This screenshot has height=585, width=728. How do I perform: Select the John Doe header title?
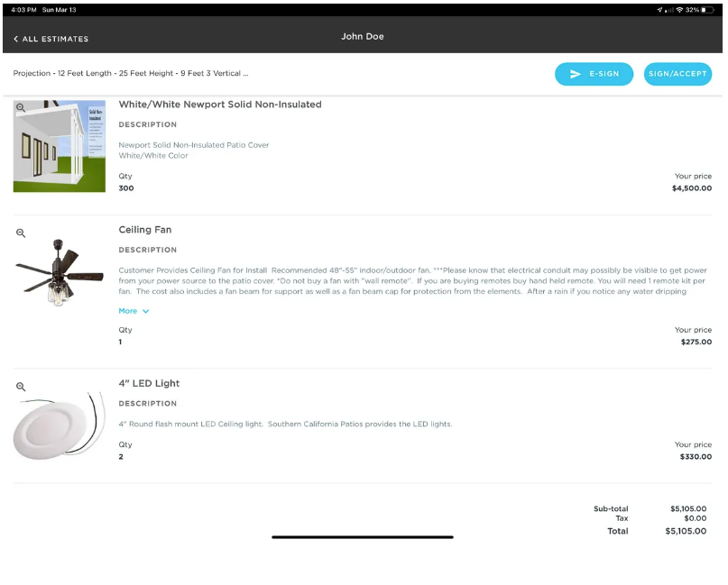coord(362,37)
